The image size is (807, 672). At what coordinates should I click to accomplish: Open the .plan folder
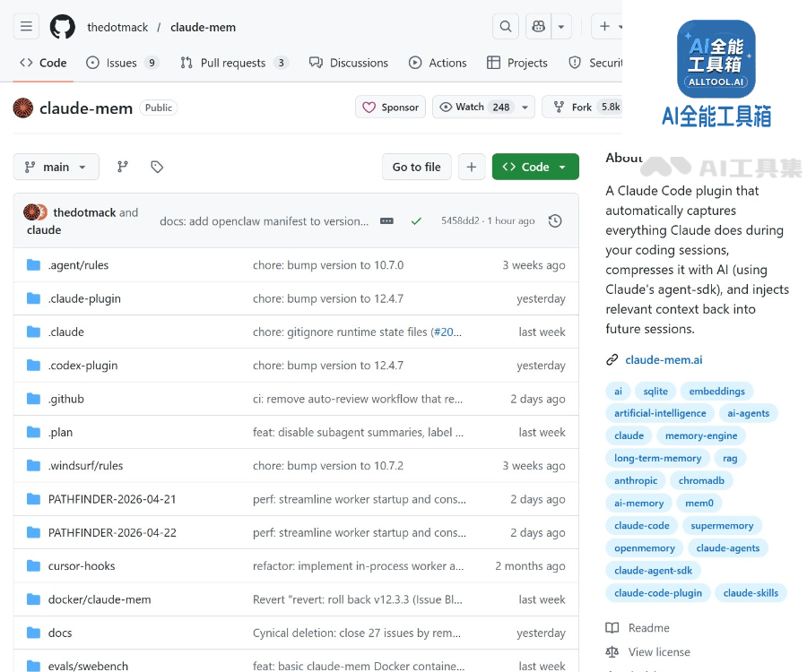[60, 433]
